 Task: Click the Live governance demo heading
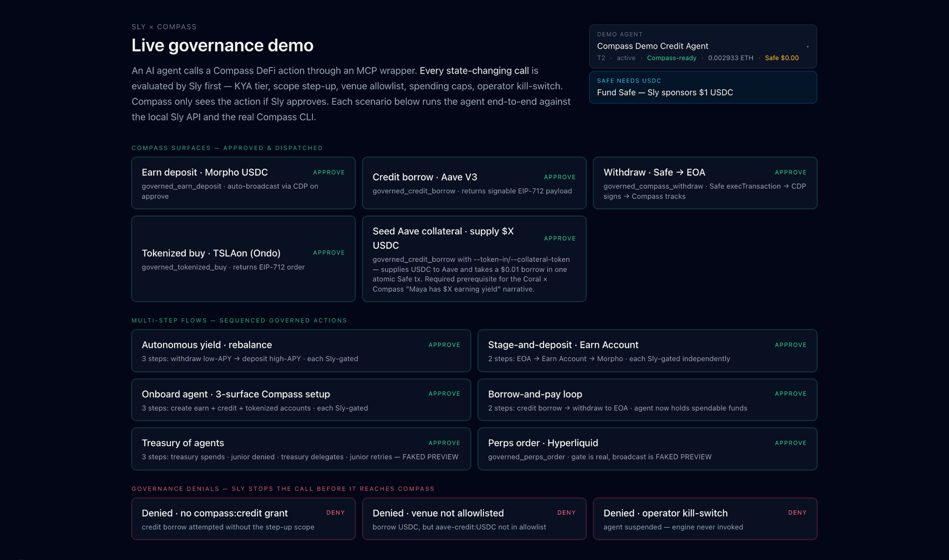(x=223, y=46)
